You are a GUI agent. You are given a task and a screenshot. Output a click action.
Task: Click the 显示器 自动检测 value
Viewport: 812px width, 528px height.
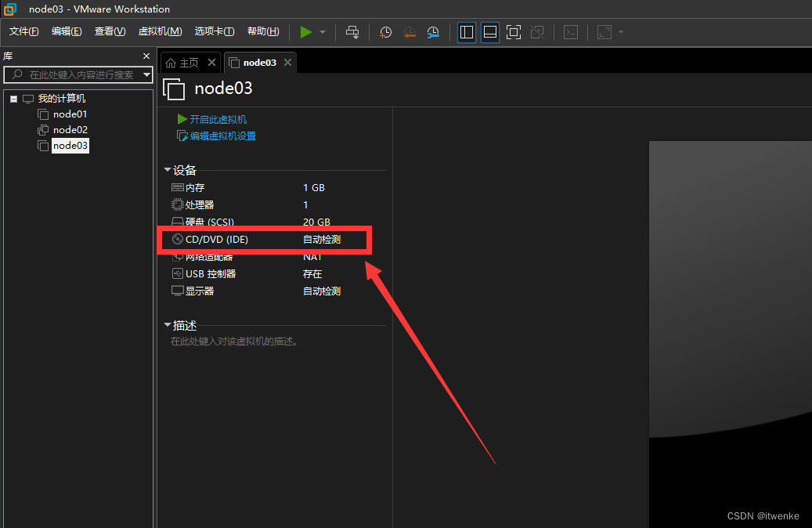pos(322,291)
